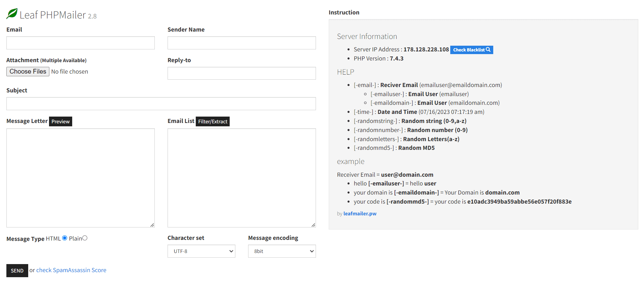Click the Preview button beside Message Letter
The image size is (644, 296).
[x=60, y=122]
